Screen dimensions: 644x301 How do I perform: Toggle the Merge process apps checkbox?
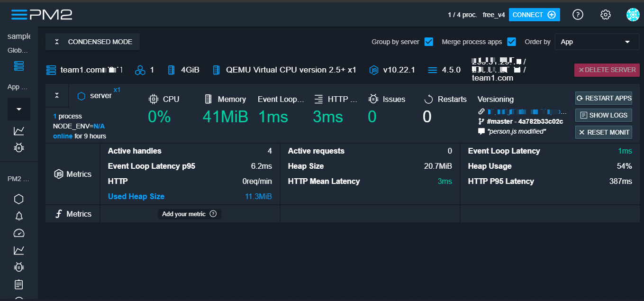[511, 42]
